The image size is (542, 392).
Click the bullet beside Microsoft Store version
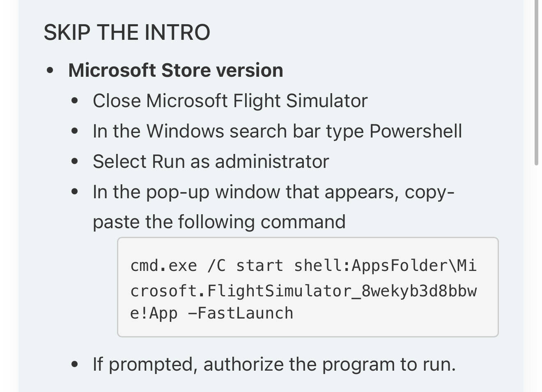pos(50,71)
